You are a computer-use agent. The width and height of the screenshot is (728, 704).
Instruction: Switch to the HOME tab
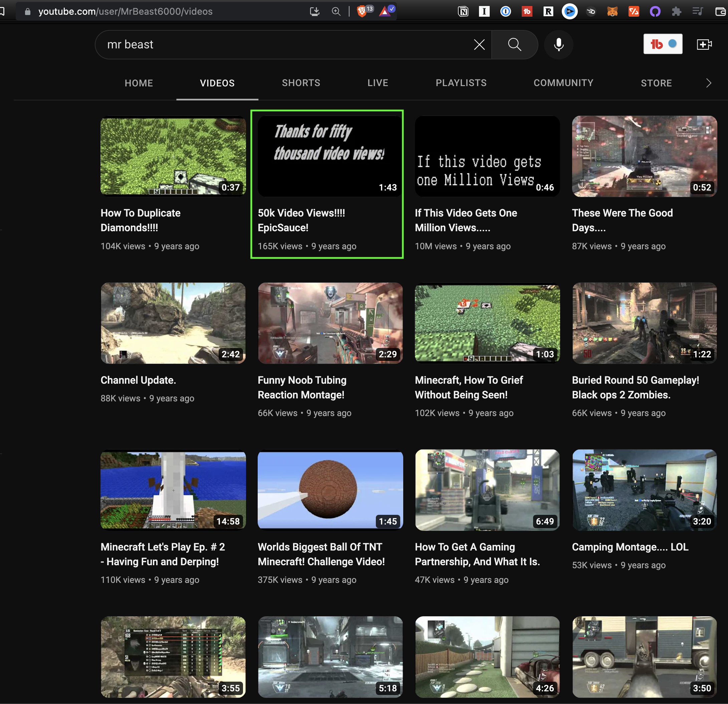pyautogui.click(x=139, y=83)
